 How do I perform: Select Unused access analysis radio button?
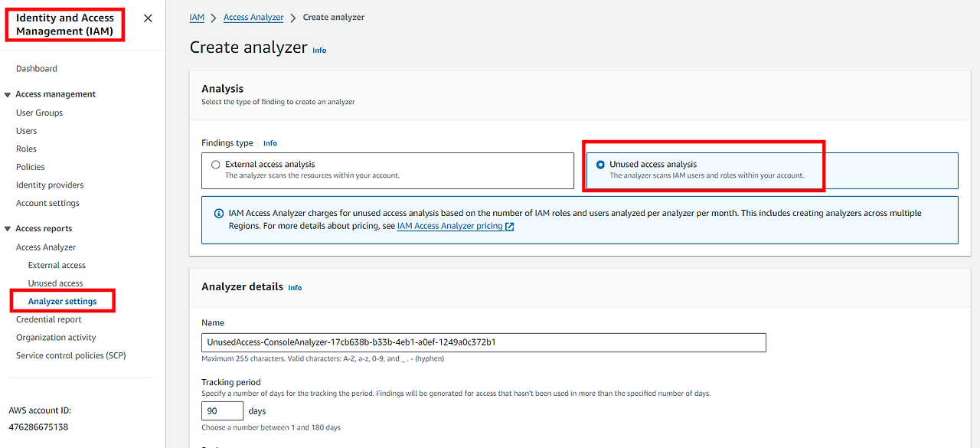tap(600, 165)
